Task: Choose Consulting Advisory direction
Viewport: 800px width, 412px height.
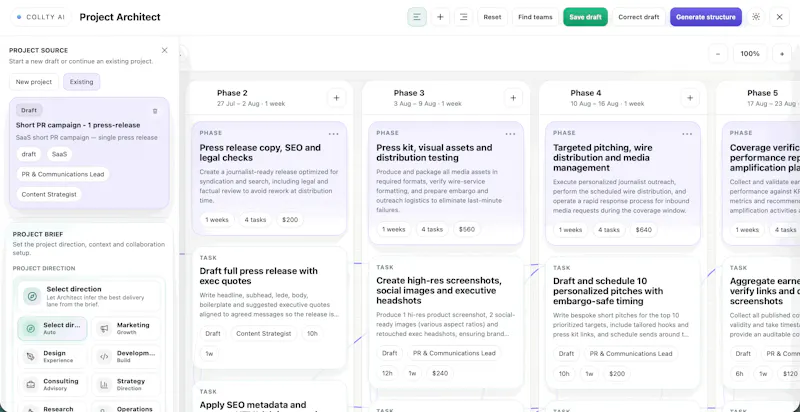Action: [x=53, y=384]
